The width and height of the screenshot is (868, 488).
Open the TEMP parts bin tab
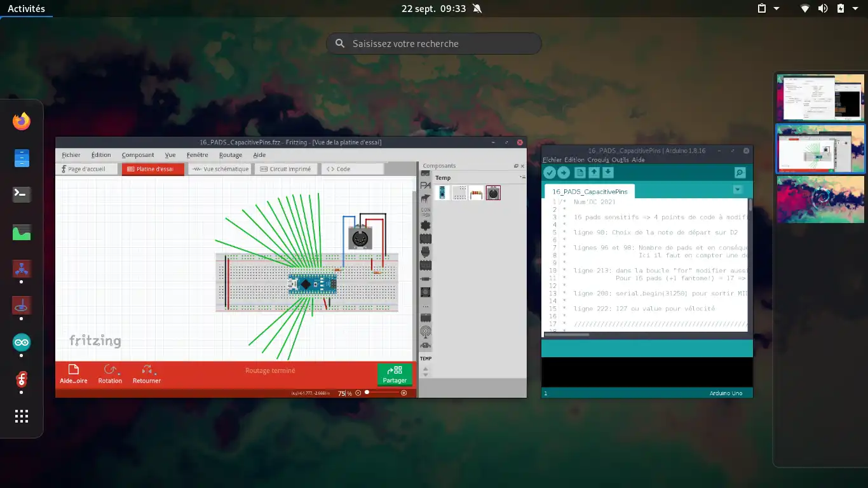click(x=426, y=359)
